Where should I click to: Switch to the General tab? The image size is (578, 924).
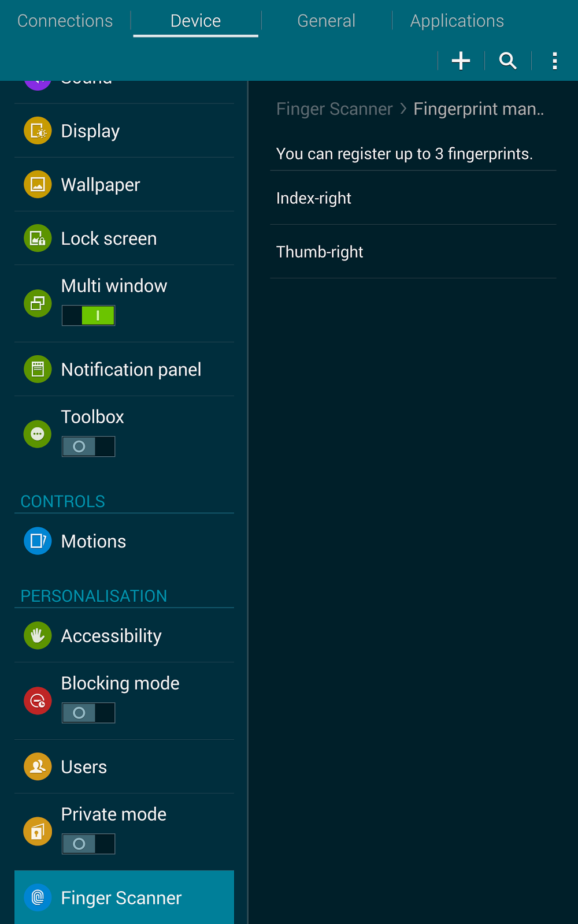pos(327,21)
